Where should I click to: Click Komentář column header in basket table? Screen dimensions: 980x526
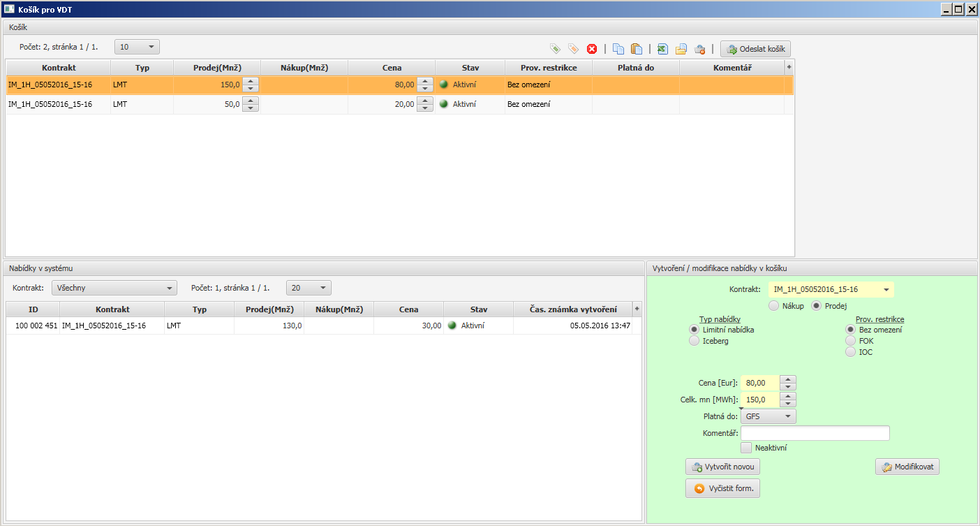click(x=732, y=68)
